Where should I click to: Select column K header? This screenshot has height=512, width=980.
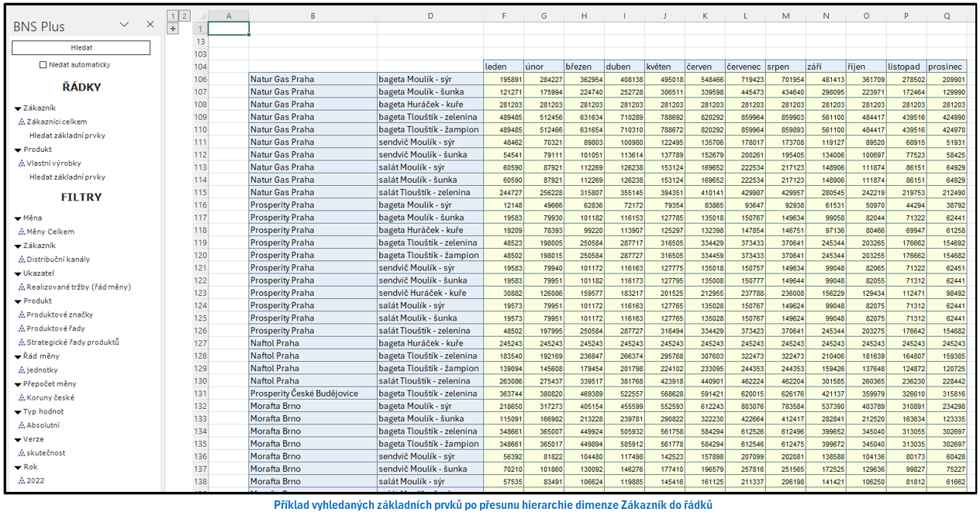(x=705, y=15)
